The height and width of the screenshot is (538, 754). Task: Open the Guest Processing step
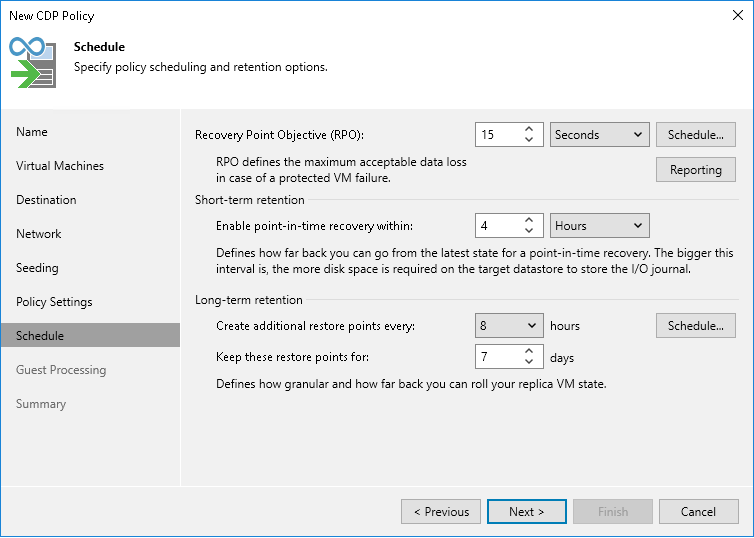61,370
